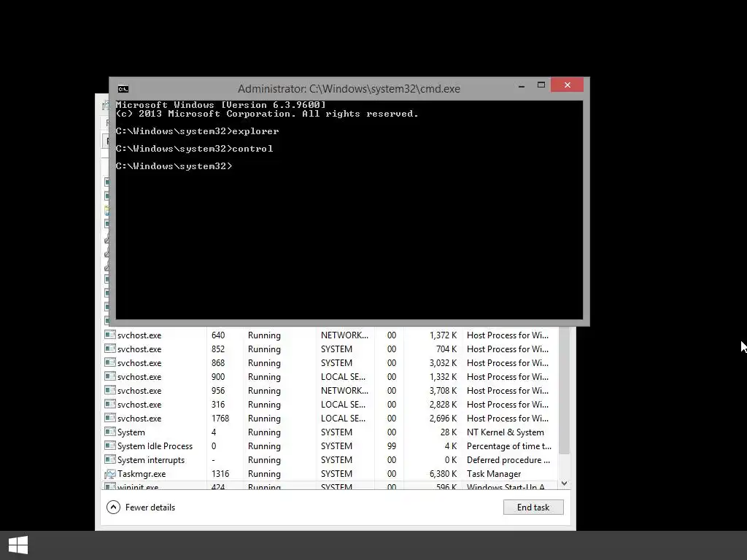
Task: Click the Task Manager vertical scrollbar thumb
Action: (564, 391)
